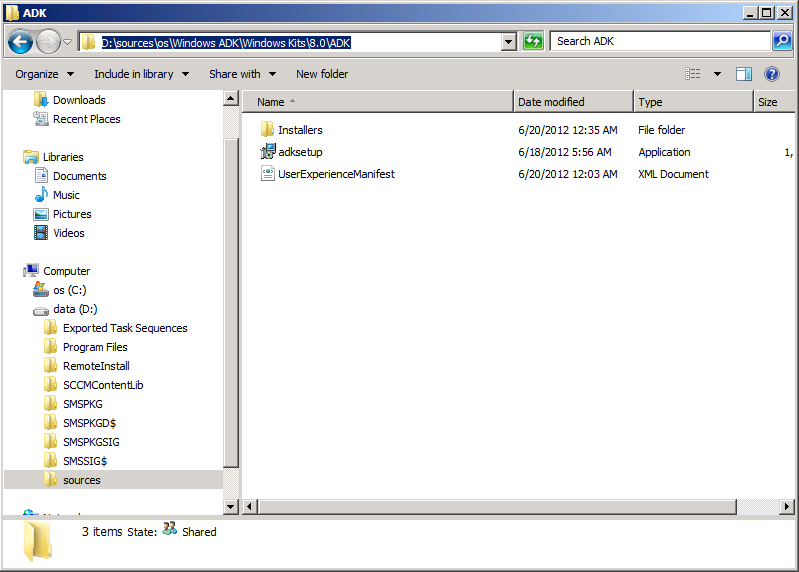Open the view options dropdown arrow
This screenshot has height=572, width=799.
coord(717,74)
